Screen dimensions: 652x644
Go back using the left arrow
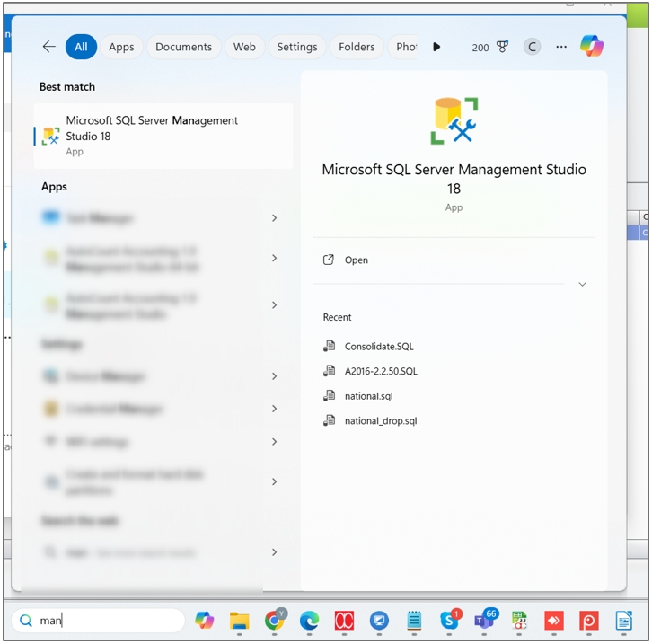tap(49, 47)
